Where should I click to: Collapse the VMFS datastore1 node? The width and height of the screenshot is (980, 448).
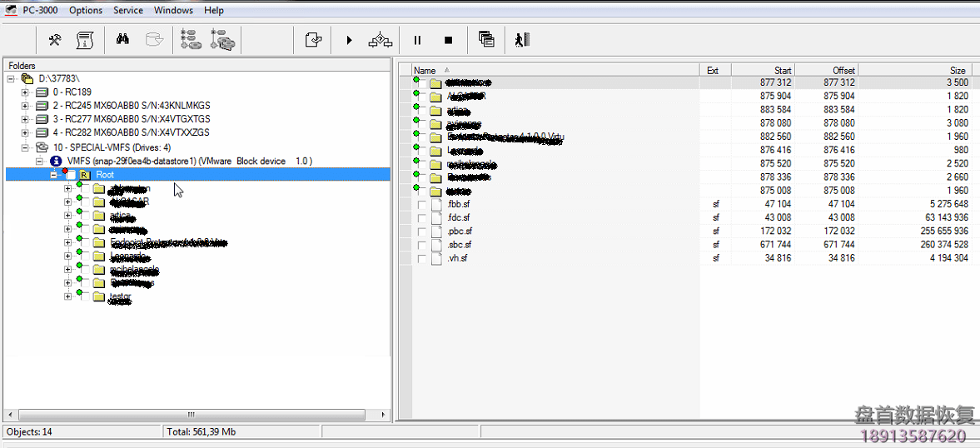click(39, 162)
